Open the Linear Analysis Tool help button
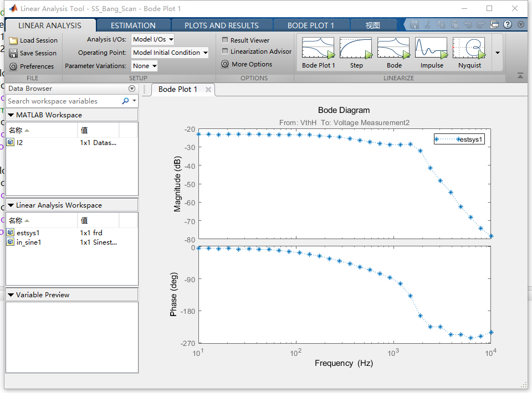 [x=508, y=24]
